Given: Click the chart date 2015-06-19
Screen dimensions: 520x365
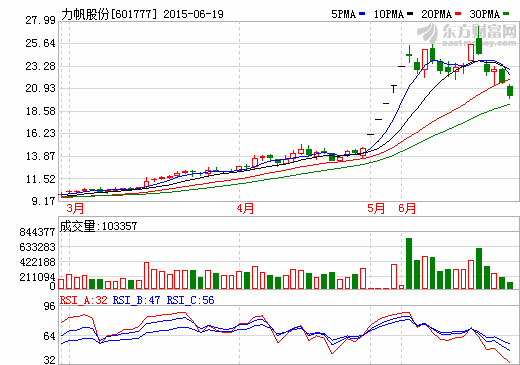Looking at the screenshot, I should pyautogui.click(x=193, y=14).
